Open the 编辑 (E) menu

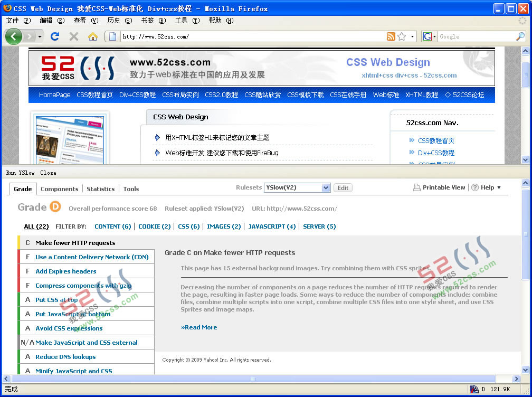tap(52, 21)
